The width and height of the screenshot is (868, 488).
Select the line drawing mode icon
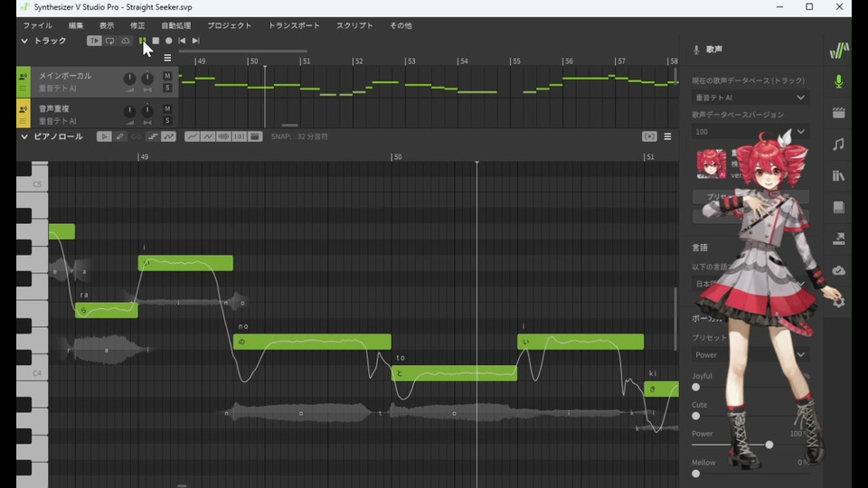pos(208,136)
